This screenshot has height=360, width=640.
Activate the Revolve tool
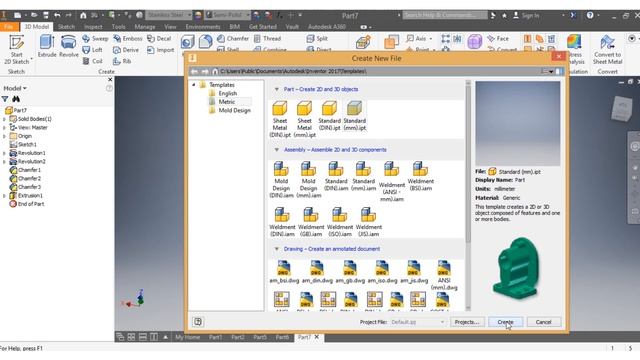[x=69, y=46]
